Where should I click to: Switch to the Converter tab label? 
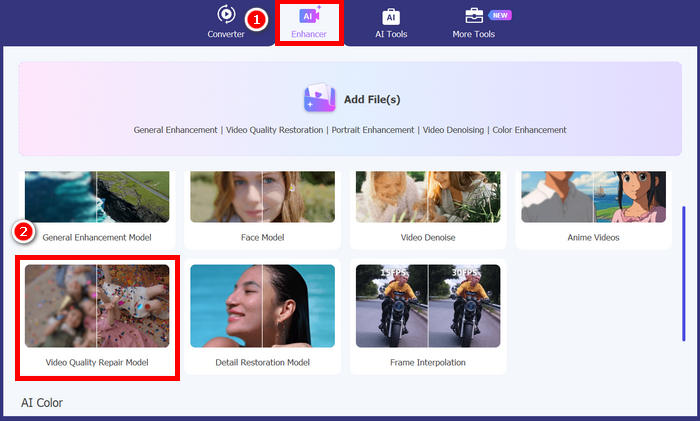(225, 34)
